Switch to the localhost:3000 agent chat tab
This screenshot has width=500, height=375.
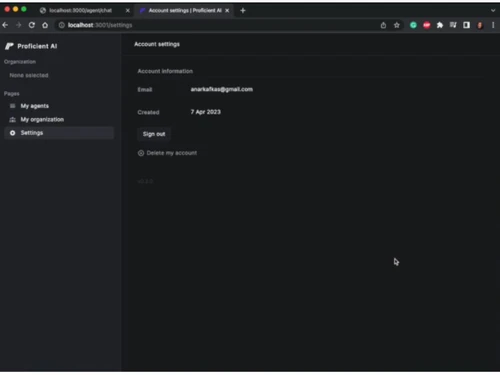tap(80, 10)
